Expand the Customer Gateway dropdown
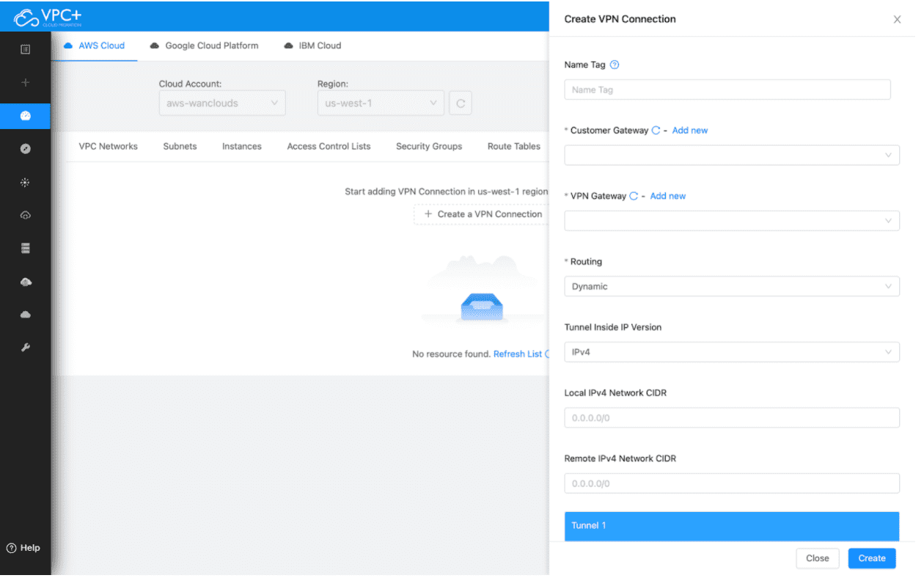Screen dimensions: 924x578 point(732,156)
